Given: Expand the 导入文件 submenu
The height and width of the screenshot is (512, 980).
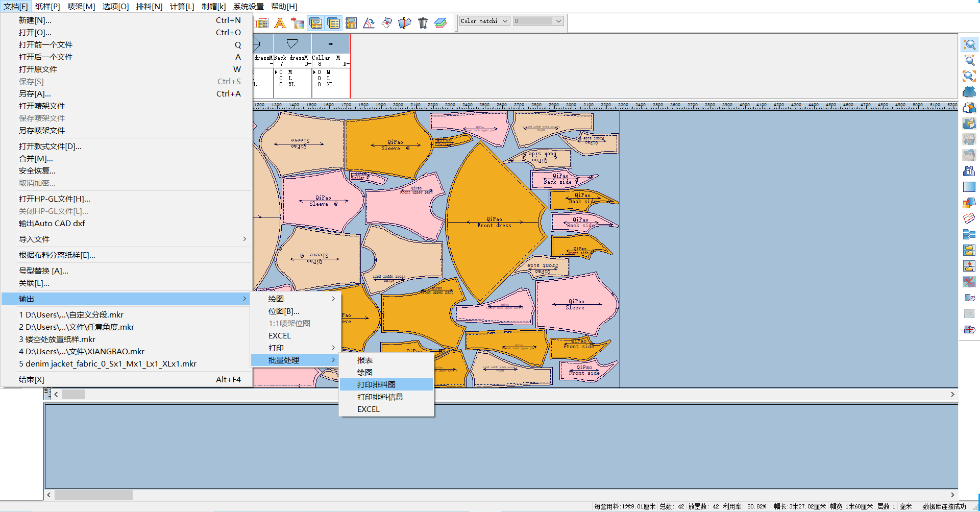Looking at the screenshot, I should [127, 239].
